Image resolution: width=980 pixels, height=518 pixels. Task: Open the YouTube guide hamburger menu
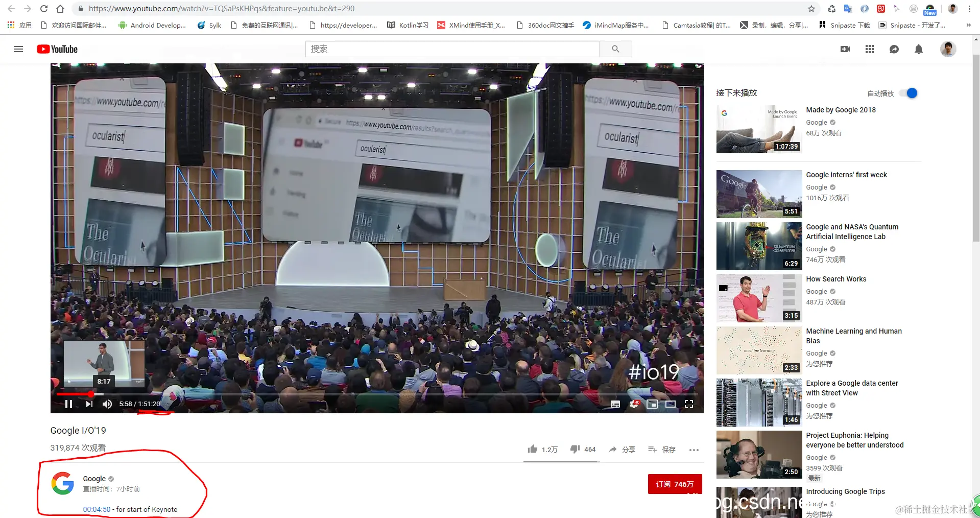pos(18,49)
